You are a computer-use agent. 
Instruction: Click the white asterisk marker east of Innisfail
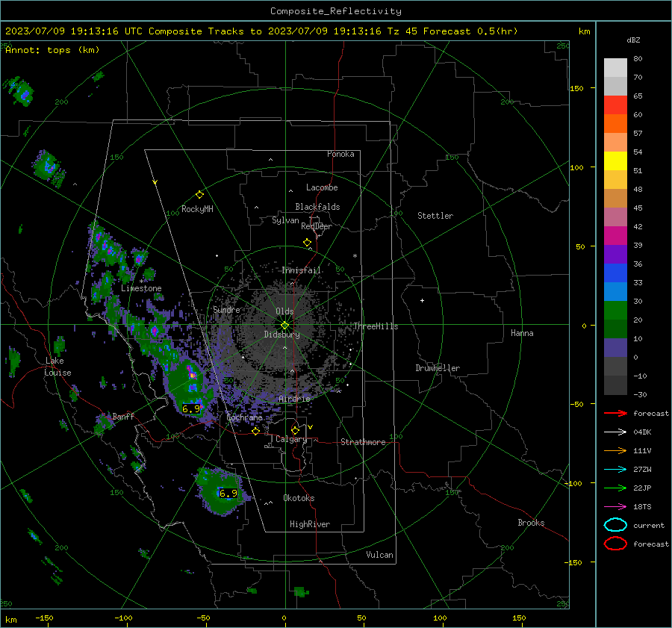click(x=355, y=256)
